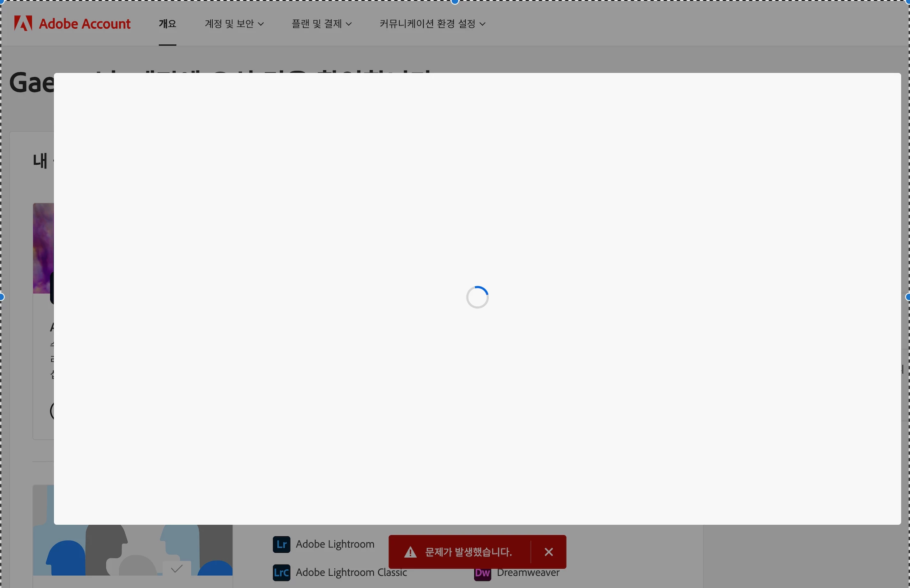Select the 개요 tab

tap(168, 24)
